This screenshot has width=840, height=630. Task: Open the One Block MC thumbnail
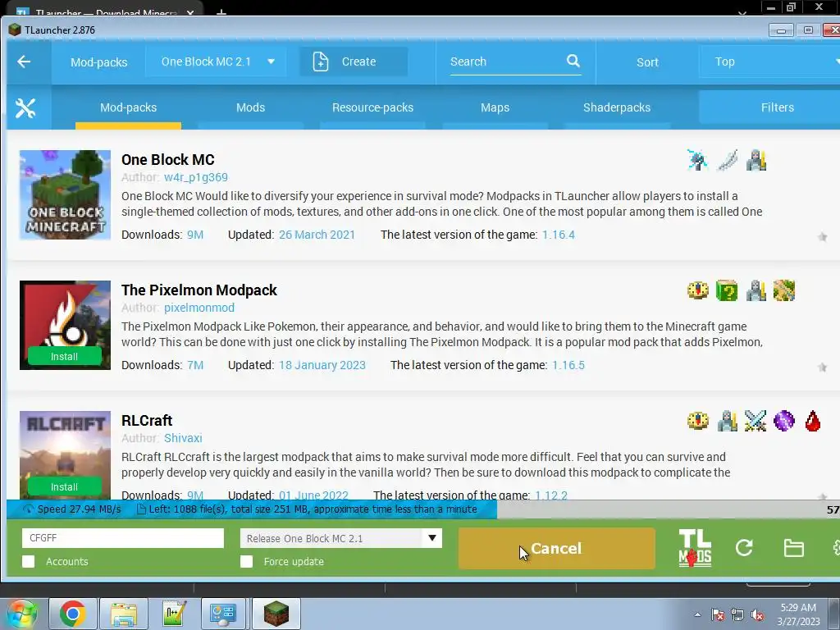[x=66, y=195]
